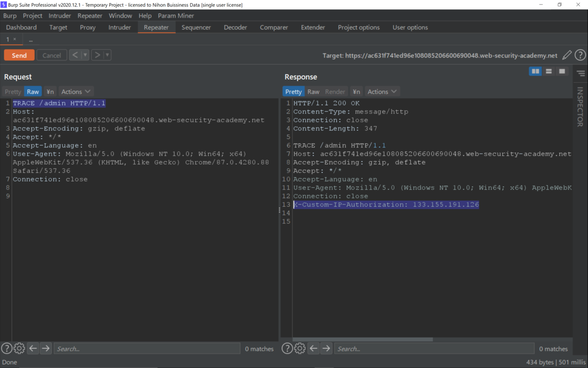Open back history dropdown arrow

[x=85, y=55]
